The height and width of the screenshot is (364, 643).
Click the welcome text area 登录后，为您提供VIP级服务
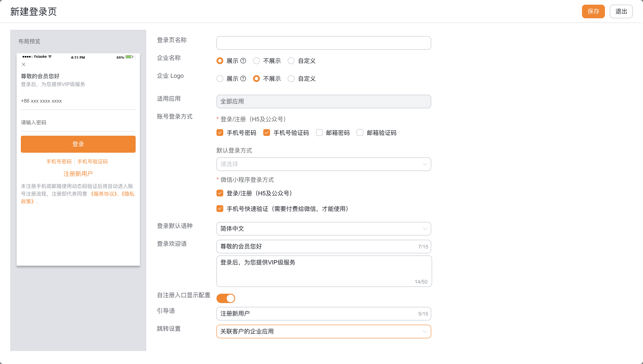pyautogui.click(x=324, y=271)
